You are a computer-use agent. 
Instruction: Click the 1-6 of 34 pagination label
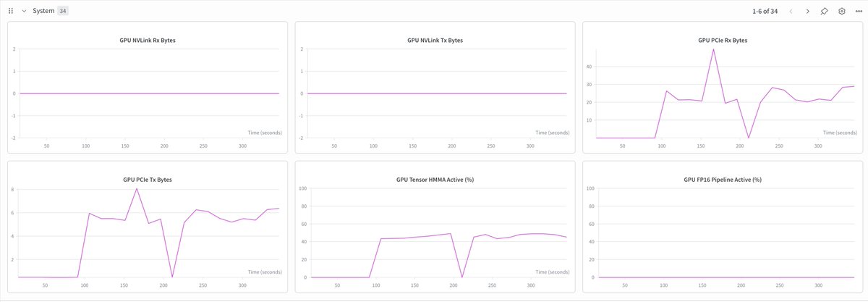tap(765, 12)
